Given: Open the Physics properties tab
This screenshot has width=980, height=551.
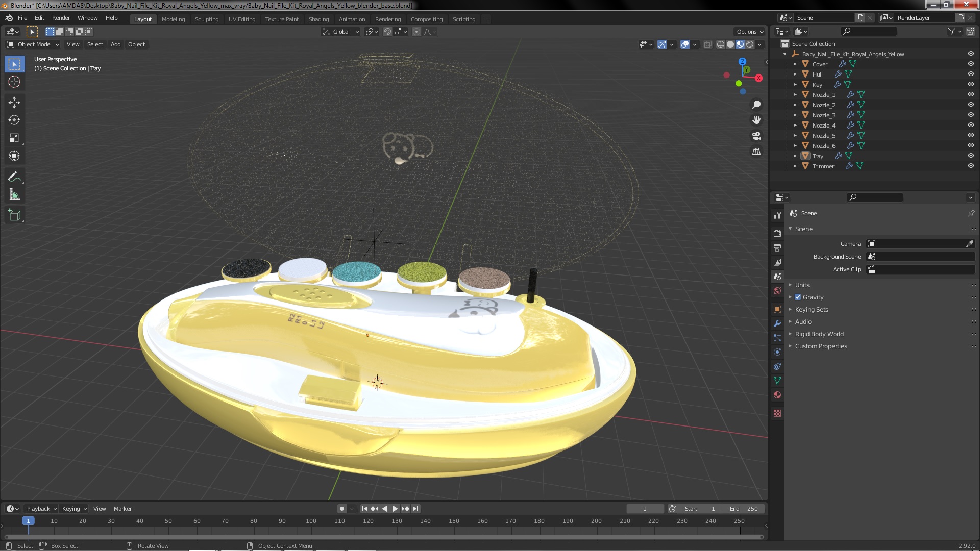Looking at the screenshot, I should pos(777,352).
